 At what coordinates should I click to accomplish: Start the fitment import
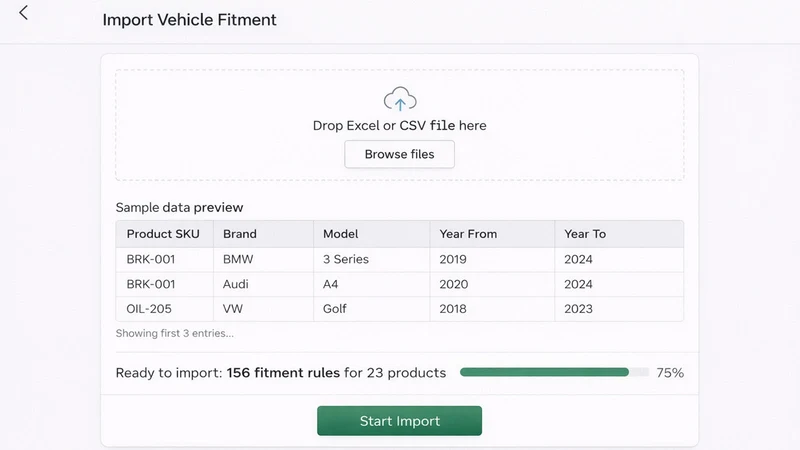pos(399,421)
